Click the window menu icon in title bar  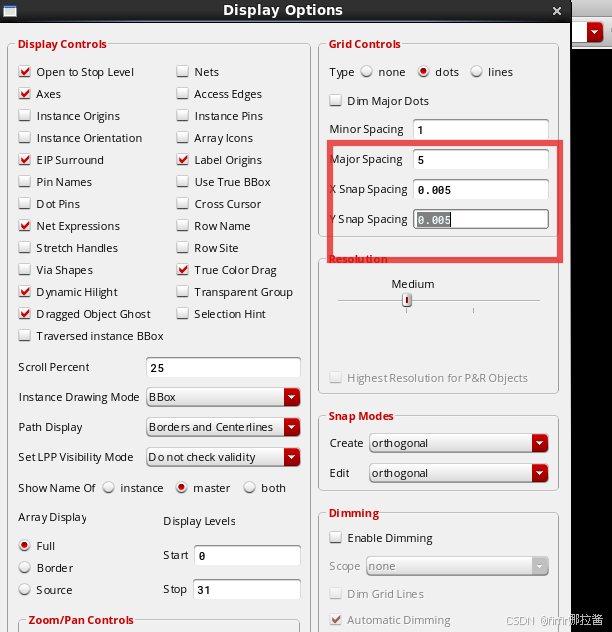pyautogui.click(x=10, y=11)
